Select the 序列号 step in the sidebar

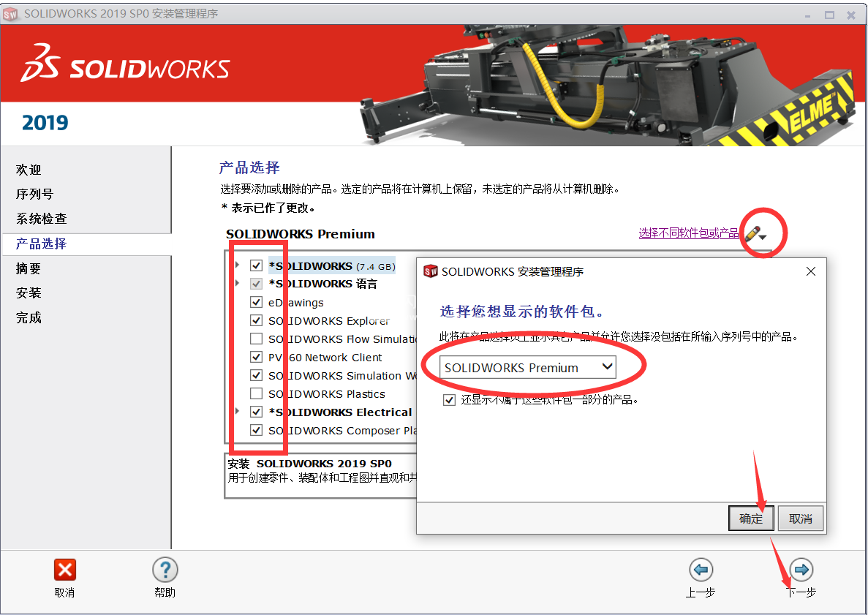tap(35, 195)
